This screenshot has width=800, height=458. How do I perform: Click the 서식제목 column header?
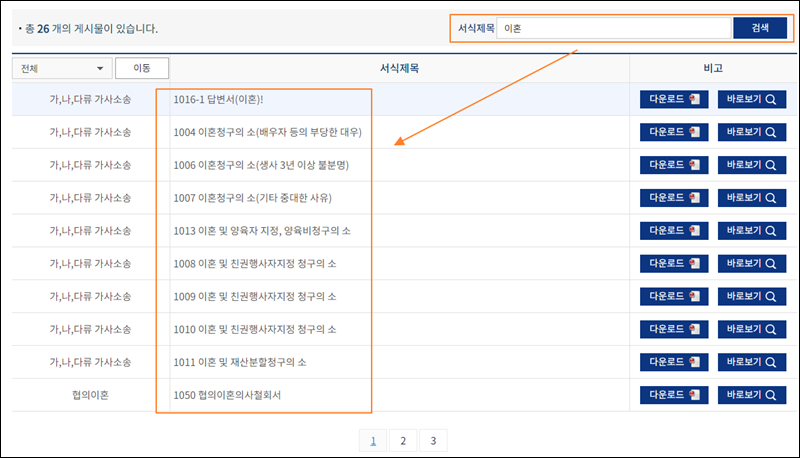tap(399, 68)
